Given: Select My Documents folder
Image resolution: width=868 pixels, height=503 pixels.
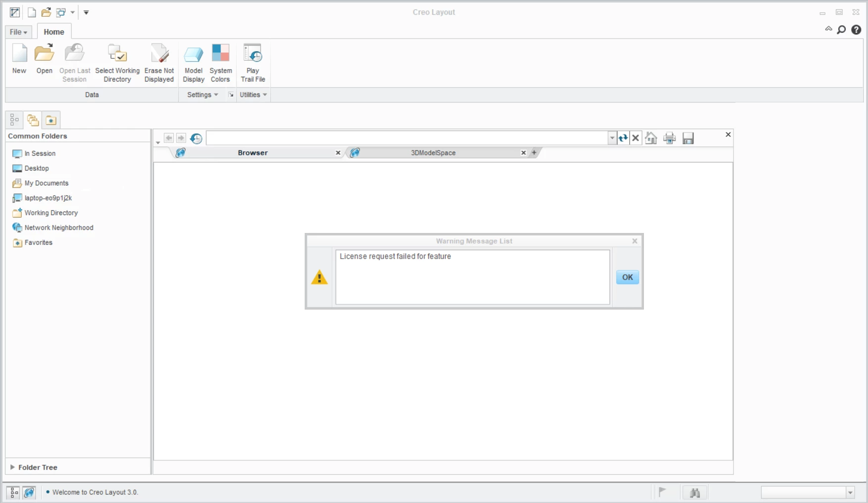Looking at the screenshot, I should (x=41, y=183).
